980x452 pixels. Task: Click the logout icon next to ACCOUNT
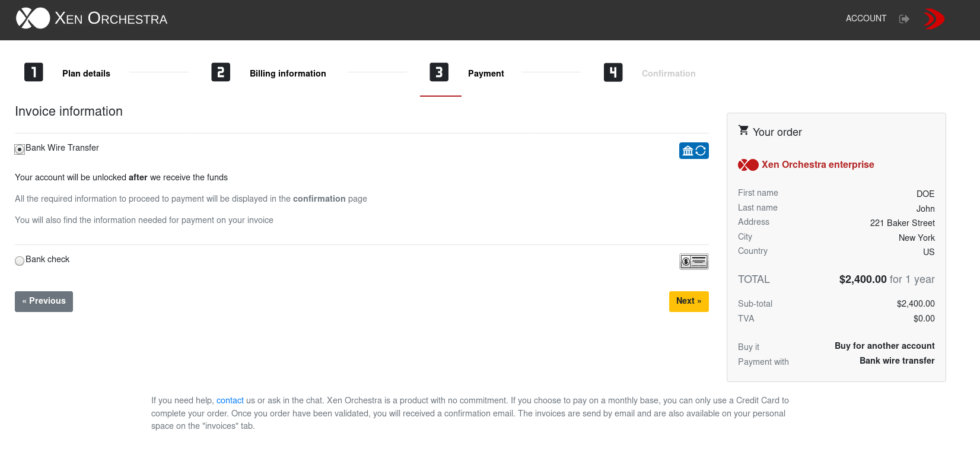[904, 19]
